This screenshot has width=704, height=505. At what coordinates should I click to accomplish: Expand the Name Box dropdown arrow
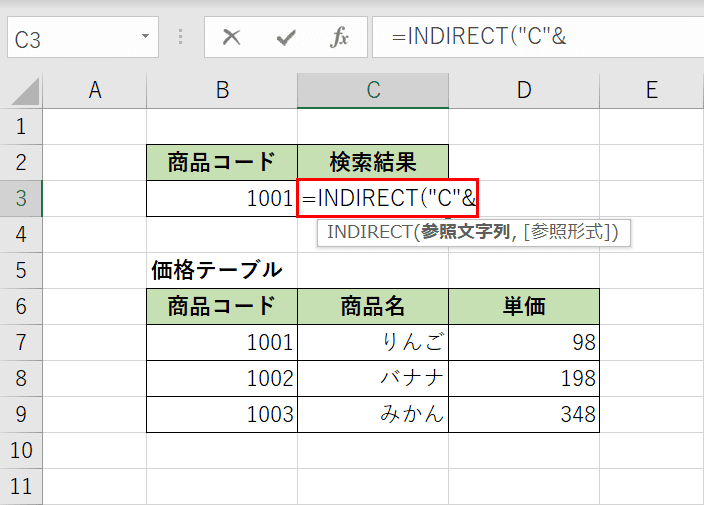[x=145, y=36]
